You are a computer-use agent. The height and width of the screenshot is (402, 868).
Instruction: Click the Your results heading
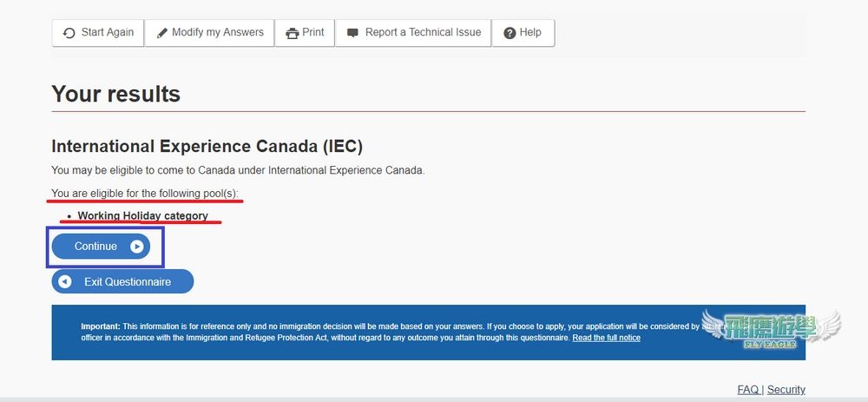116,94
